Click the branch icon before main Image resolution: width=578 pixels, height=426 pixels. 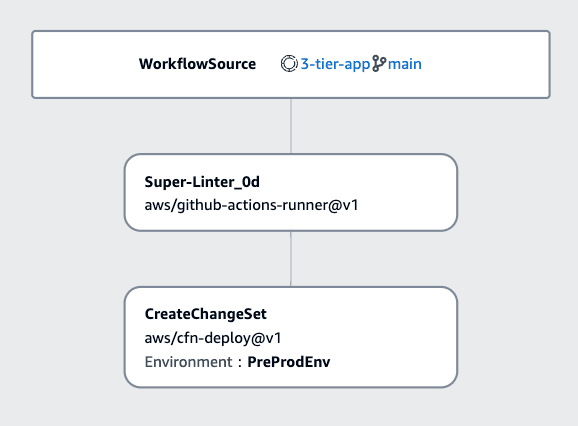pos(379,63)
